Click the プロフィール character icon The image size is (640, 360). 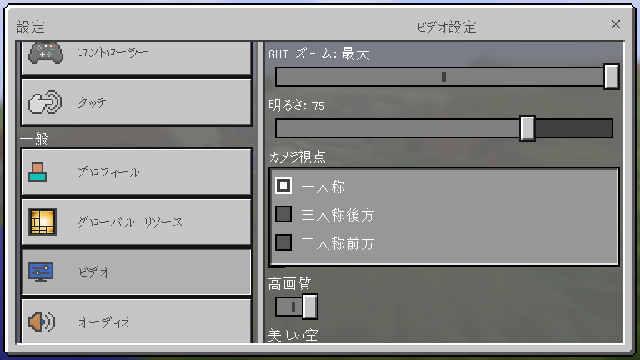click(x=38, y=172)
